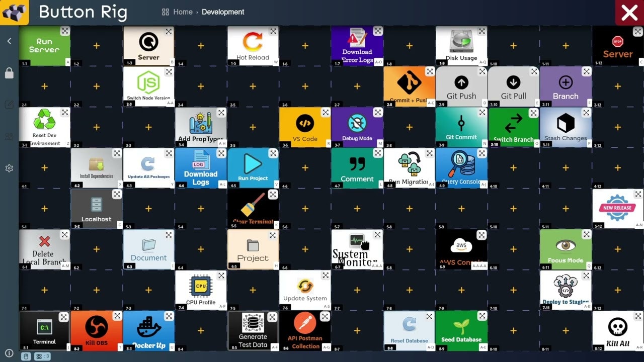
Task: Trigger the Comment tile with quotation marks
Action: (x=357, y=168)
